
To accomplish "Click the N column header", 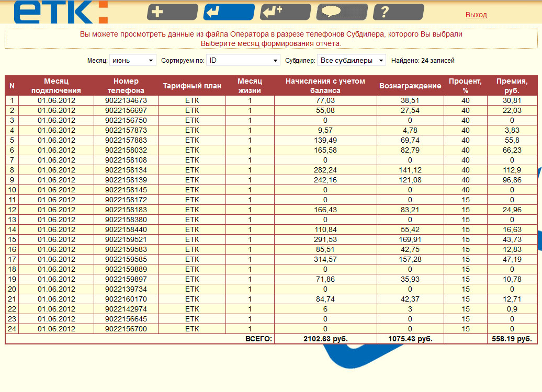I will click(12, 86).
